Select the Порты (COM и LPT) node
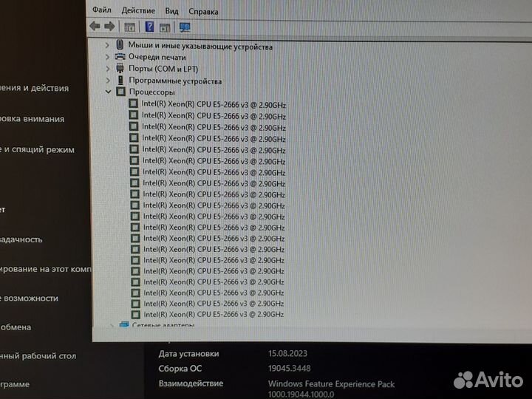Screen dimensions: 532x399 pyautogui.click(x=163, y=69)
